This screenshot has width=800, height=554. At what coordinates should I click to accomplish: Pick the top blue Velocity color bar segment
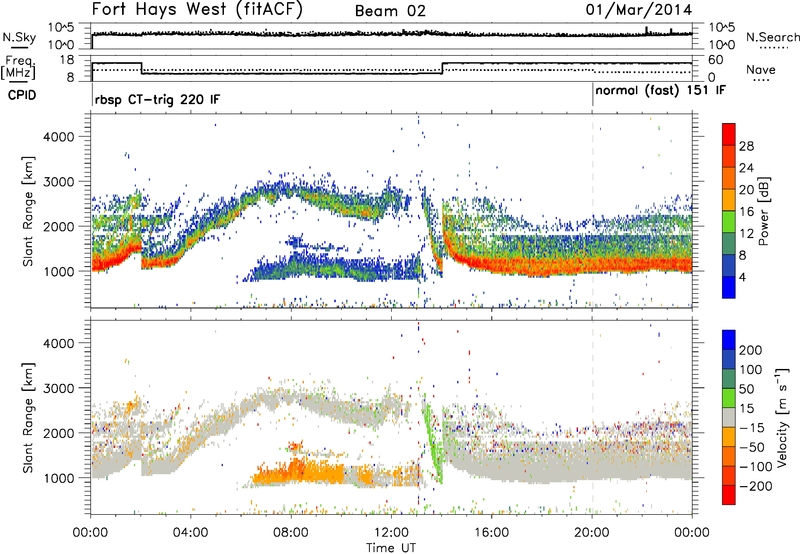[x=729, y=340]
